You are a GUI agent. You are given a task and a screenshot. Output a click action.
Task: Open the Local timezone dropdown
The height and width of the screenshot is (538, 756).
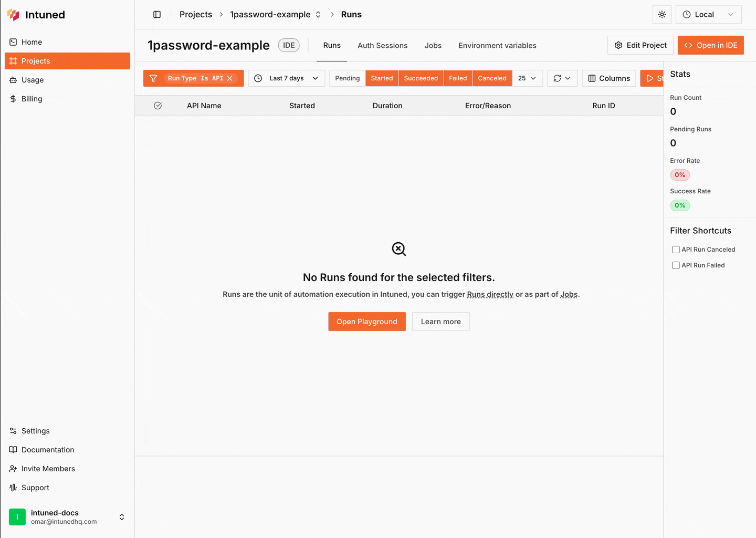click(x=708, y=14)
